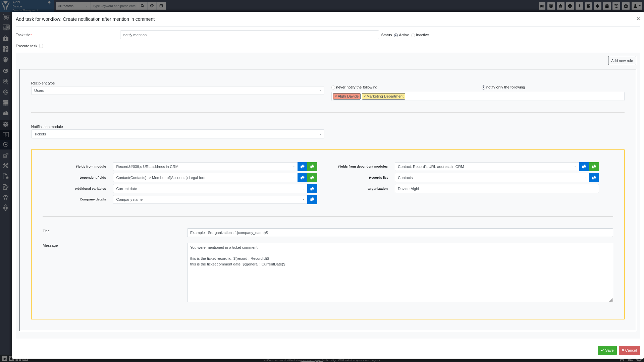Viewport: 644px width, 362px height.
Task: Remove the Alghi Davide tag
Action: pyautogui.click(x=336, y=97)
